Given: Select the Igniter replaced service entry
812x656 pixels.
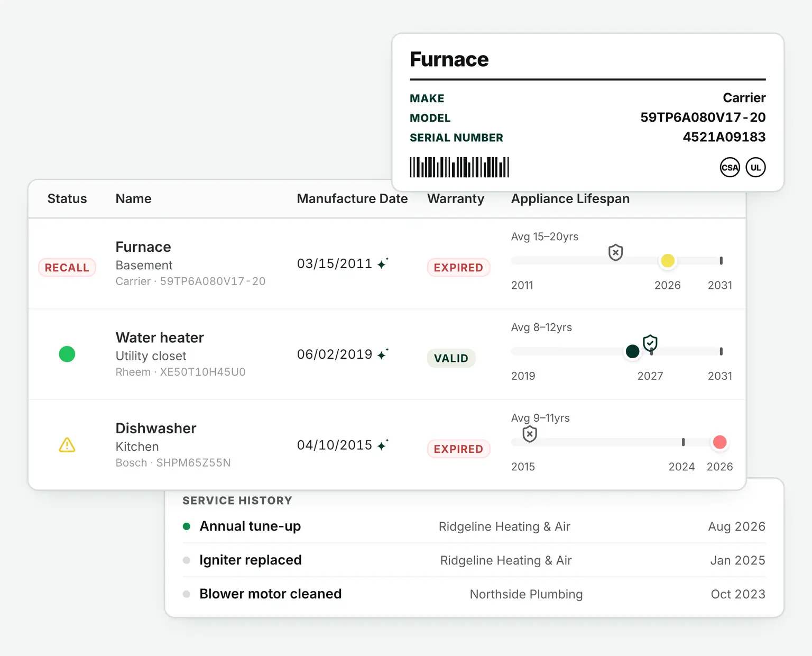Looking at the screenshot, I should (x=474, y=560).
